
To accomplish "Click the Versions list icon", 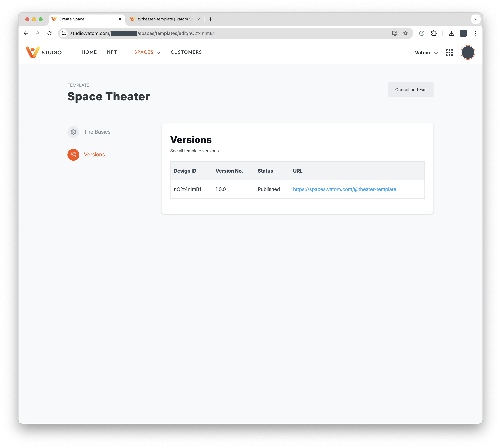I will (x=73, y=155).
